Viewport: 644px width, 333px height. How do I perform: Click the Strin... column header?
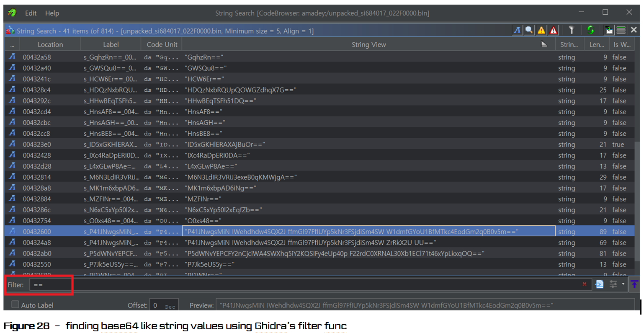pos(569,44)
